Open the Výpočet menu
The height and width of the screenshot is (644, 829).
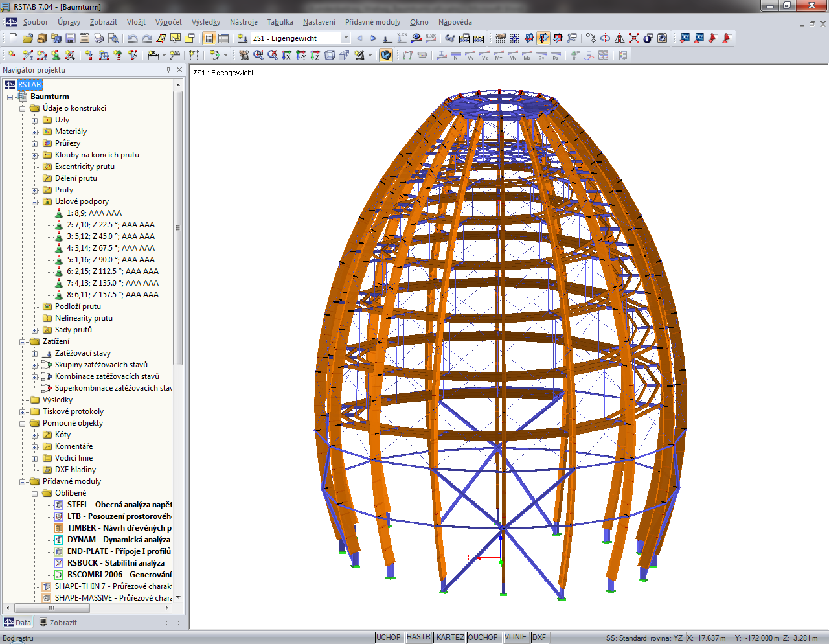pos(168,22)
